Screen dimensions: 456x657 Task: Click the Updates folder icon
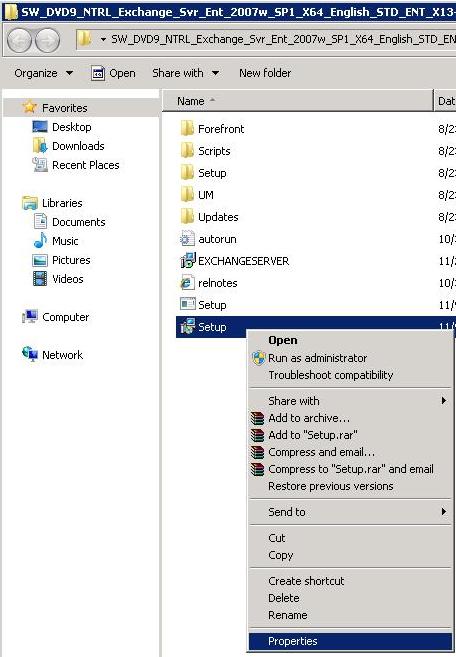tap(187, 217)
